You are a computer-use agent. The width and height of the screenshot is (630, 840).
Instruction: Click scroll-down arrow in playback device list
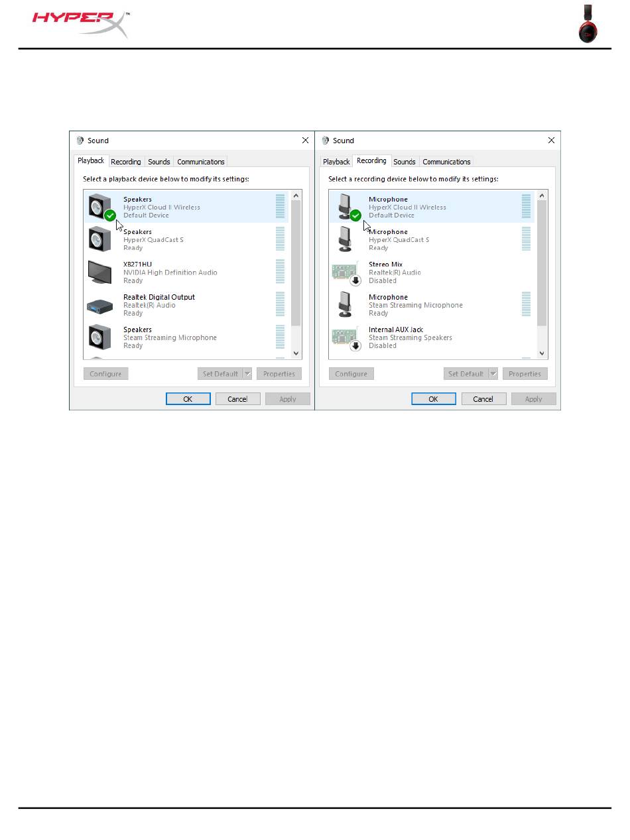click(x=296, y=353)
